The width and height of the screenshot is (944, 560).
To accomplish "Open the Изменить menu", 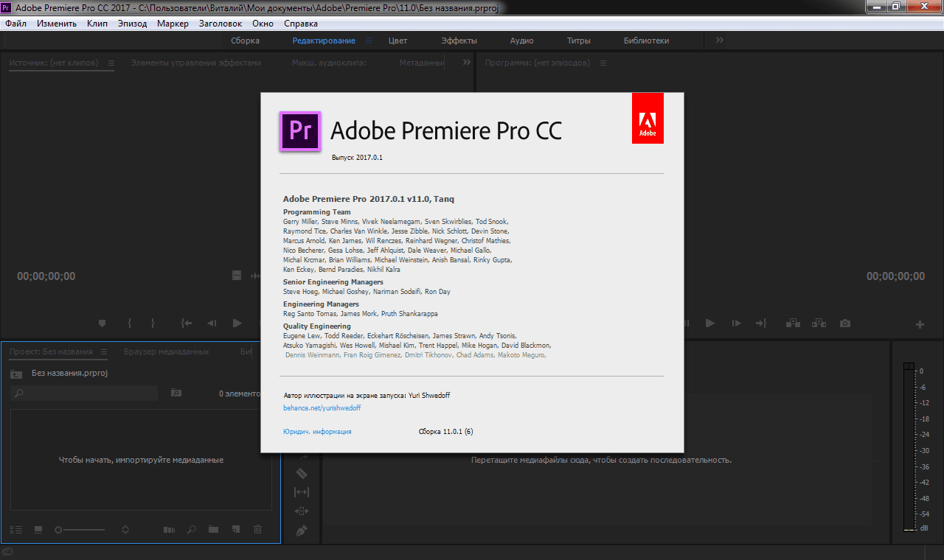I will point(57,24).
